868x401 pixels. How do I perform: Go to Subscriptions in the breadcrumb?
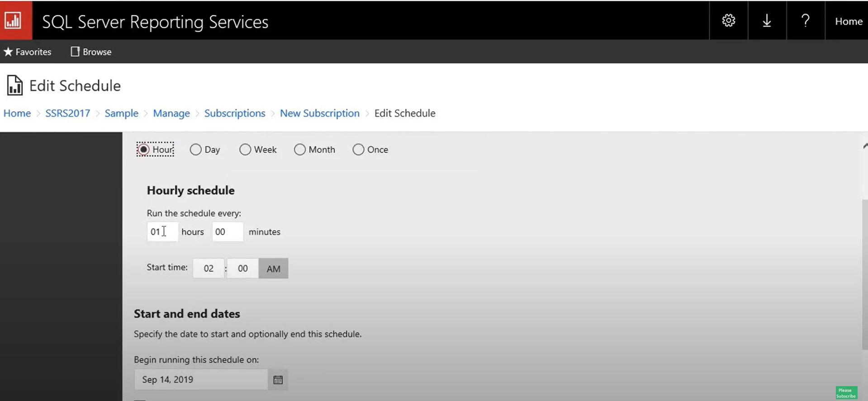(234, 113)
